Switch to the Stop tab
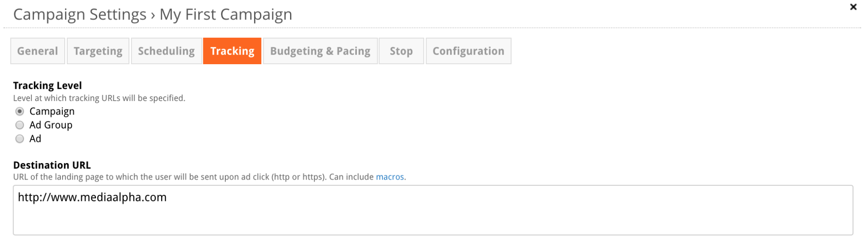 [401, 51]
